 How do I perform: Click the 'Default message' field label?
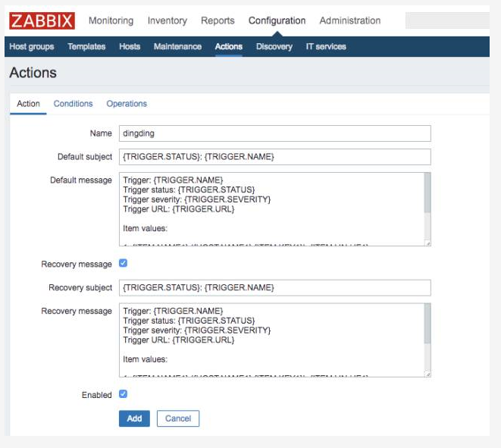[81, 180]
